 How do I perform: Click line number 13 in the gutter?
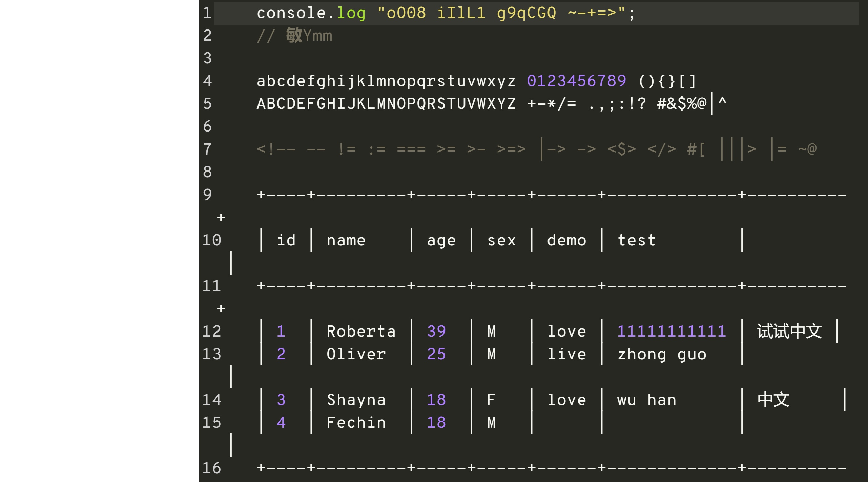point(212,354)
